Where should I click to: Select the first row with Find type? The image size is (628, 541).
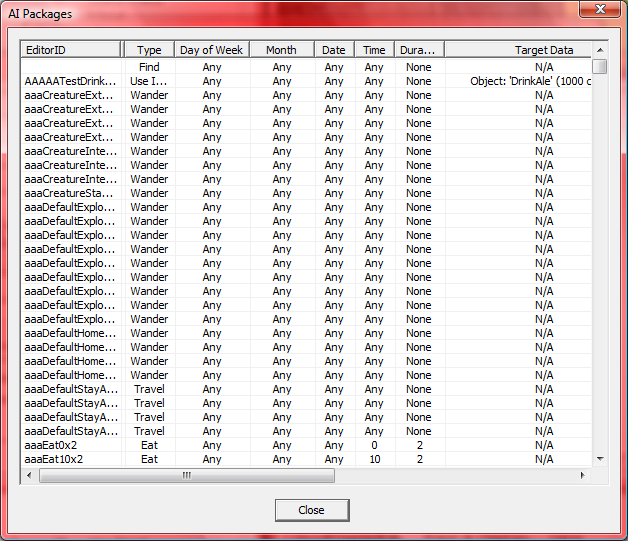[149, 67]
